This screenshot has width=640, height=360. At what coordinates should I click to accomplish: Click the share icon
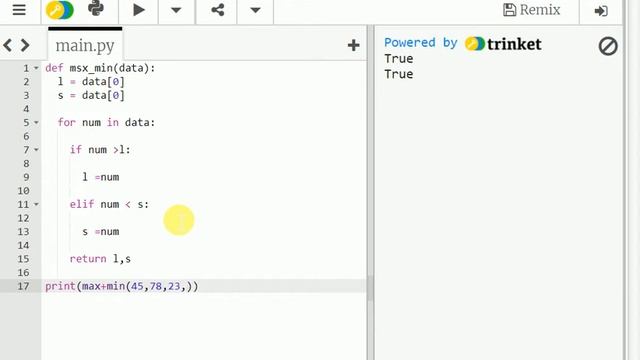[218, 10]
